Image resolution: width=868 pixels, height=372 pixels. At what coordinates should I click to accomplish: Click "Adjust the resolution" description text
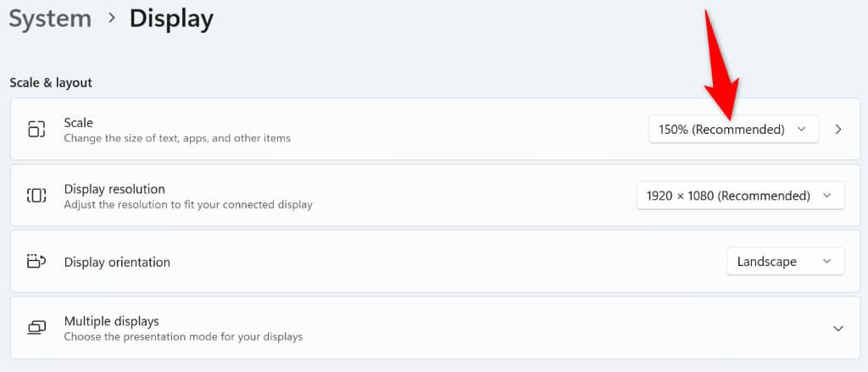(188, 204)
